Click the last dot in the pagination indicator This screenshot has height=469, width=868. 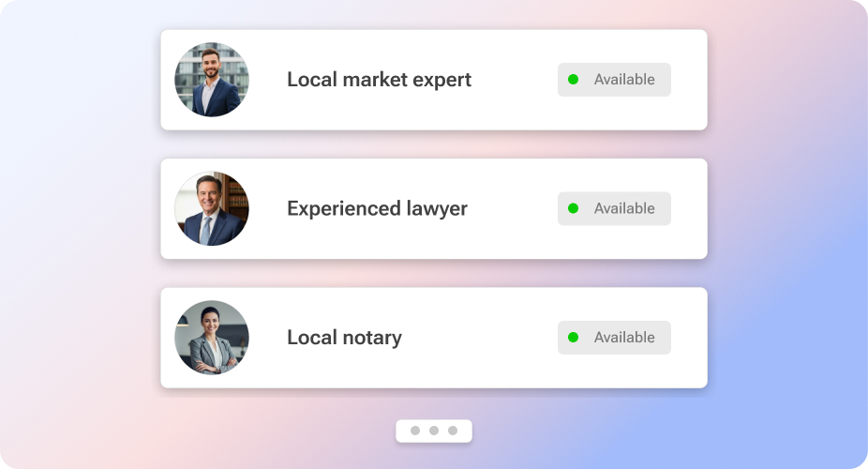[x=453, y=431]
